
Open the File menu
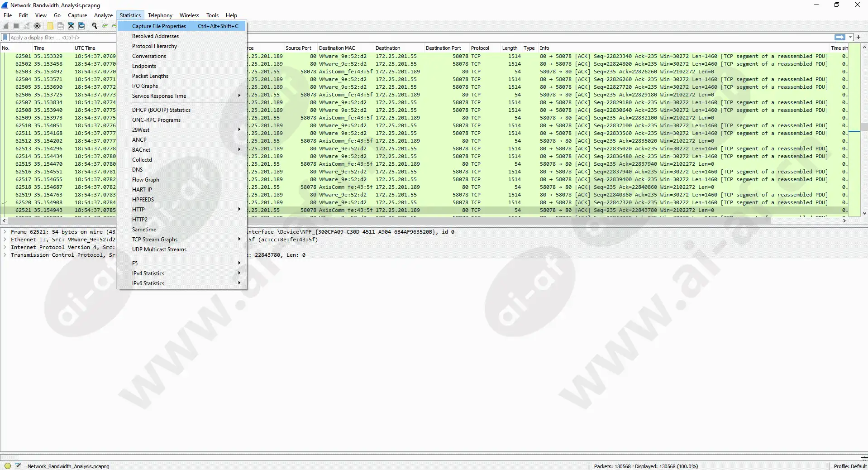point(8,15)
